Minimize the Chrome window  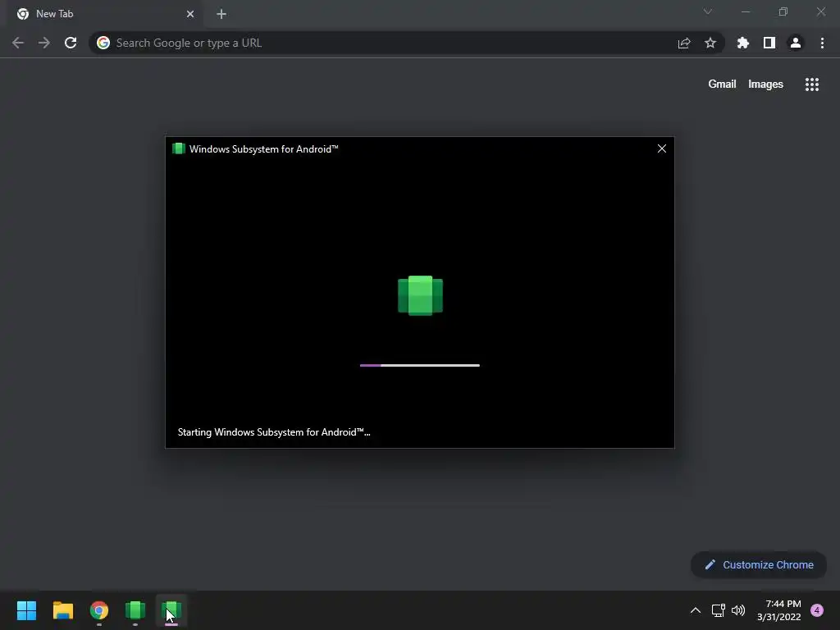[746, 11]
